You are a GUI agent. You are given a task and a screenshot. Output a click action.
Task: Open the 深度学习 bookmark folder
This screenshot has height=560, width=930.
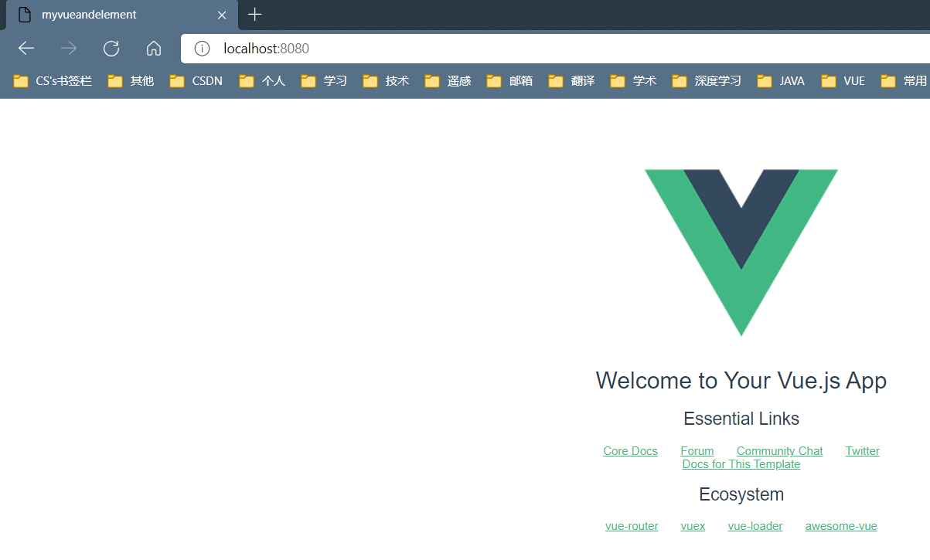pos(707,81)
